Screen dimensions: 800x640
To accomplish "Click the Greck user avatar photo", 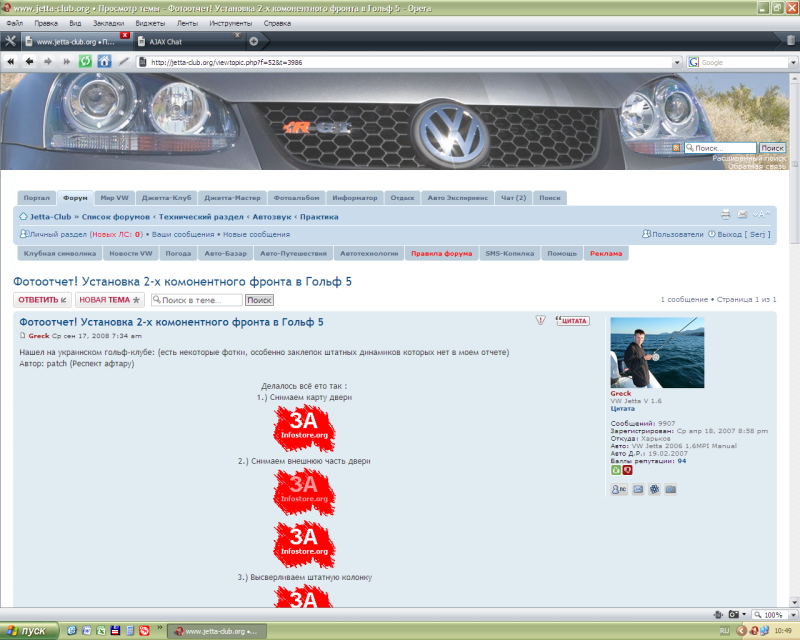I will click(x=657, y=352).
